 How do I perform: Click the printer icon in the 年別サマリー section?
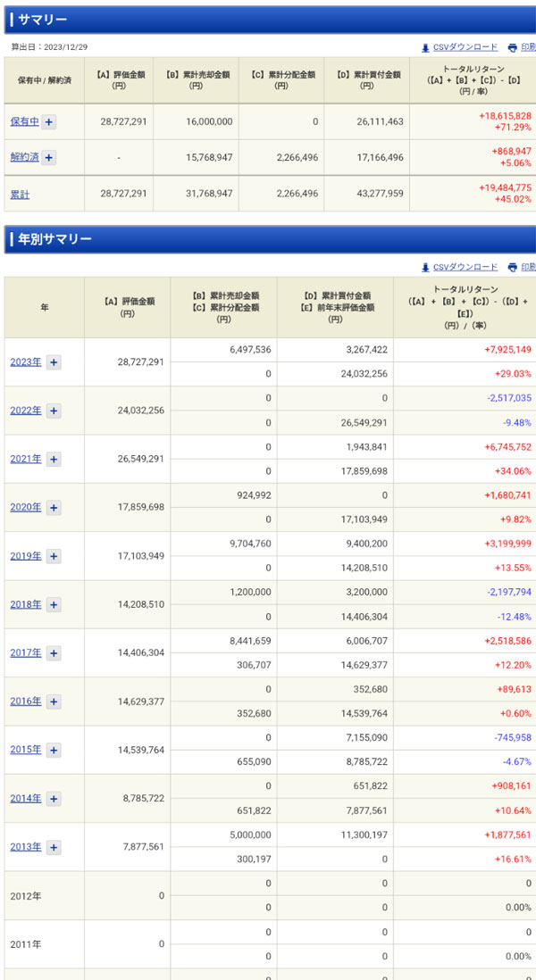[x=512, y=267]
